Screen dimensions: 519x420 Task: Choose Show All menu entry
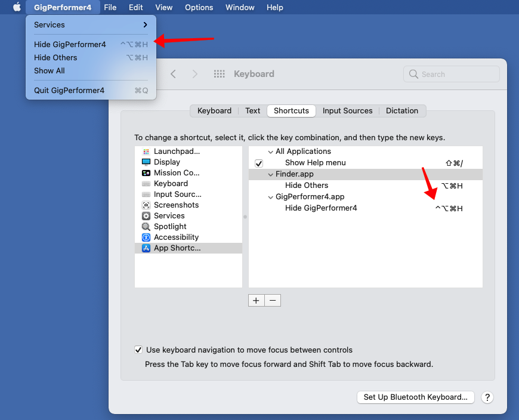(91, 71)
